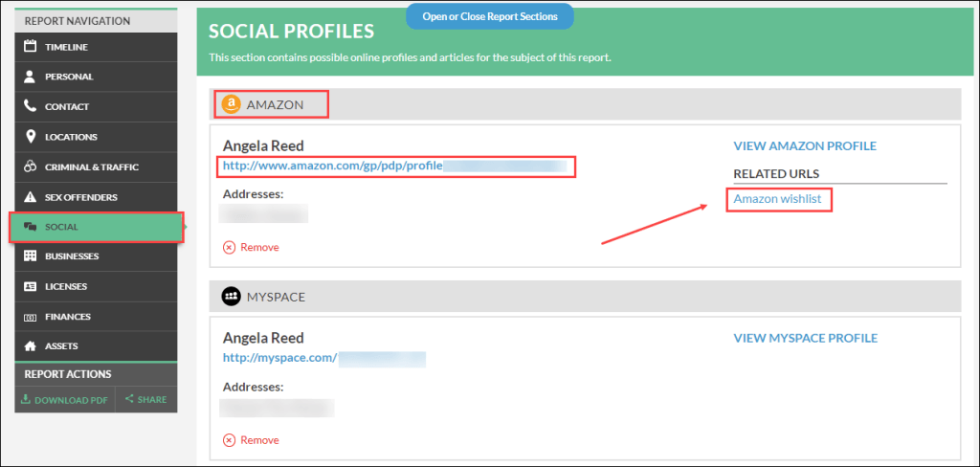The image size is (980, 467).
Task: Click the red X in Amazon Remove
Action: coord(230,247)
